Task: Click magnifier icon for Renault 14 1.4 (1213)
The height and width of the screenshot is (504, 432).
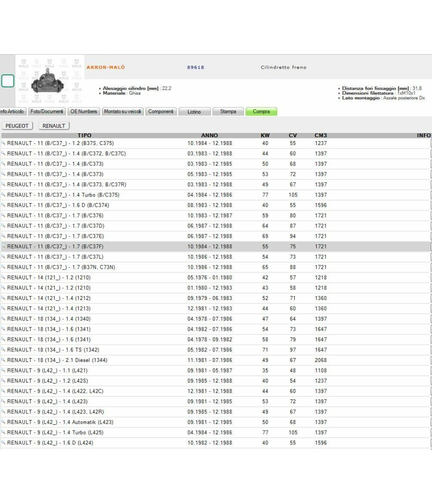Action: click(x=3, y=308)
